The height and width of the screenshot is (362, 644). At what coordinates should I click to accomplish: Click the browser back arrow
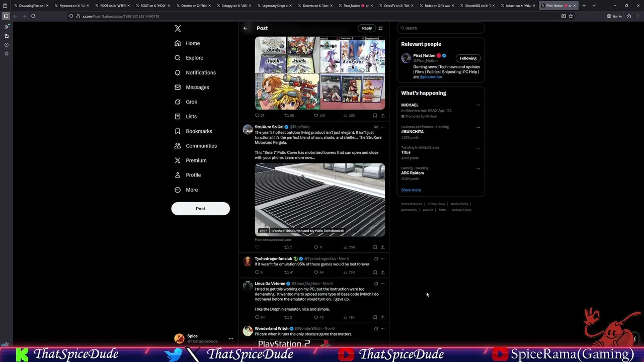(15, 16)
